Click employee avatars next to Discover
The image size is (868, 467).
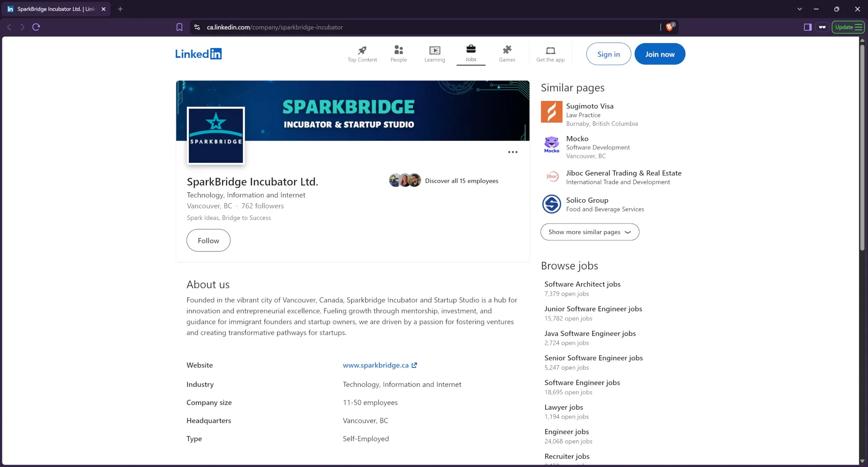[405, 180]
